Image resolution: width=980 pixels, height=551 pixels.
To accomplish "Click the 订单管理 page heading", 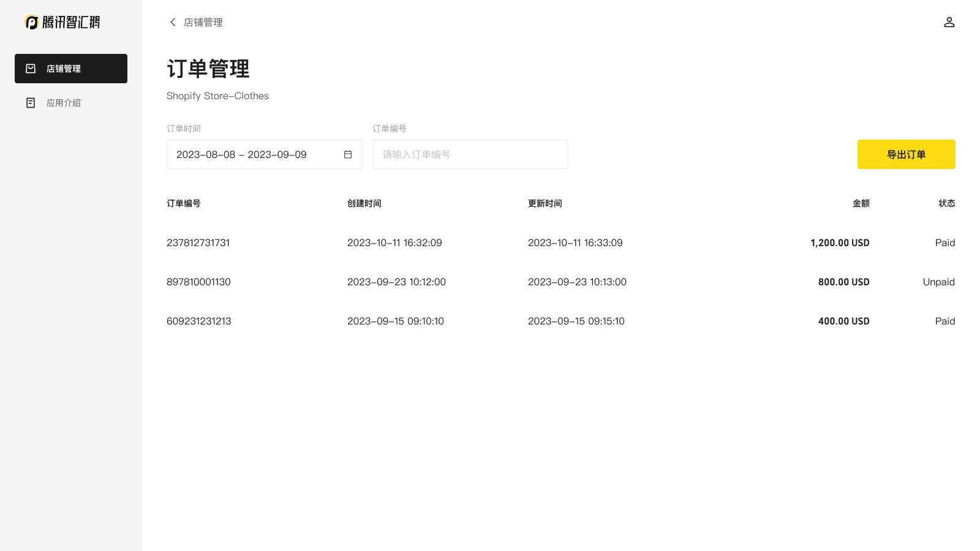I will click(x=208, y=69).
